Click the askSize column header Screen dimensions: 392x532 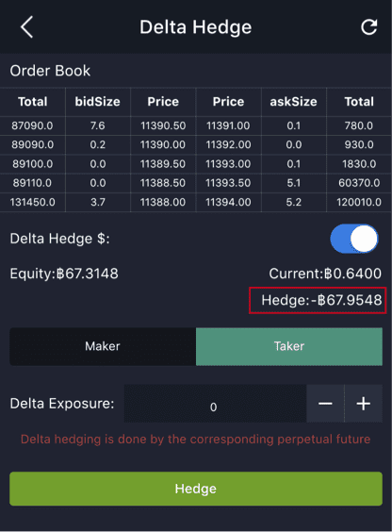(293, 102)
